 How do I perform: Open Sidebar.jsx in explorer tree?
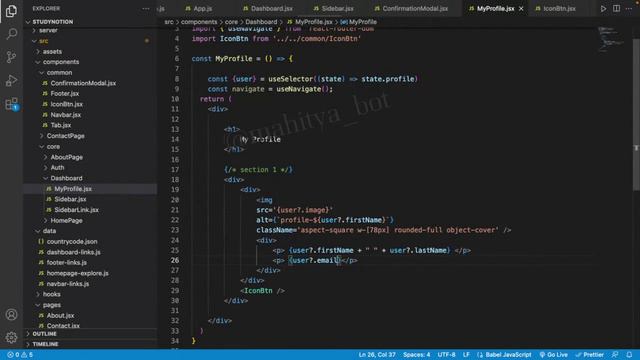(x=70, y=199)
